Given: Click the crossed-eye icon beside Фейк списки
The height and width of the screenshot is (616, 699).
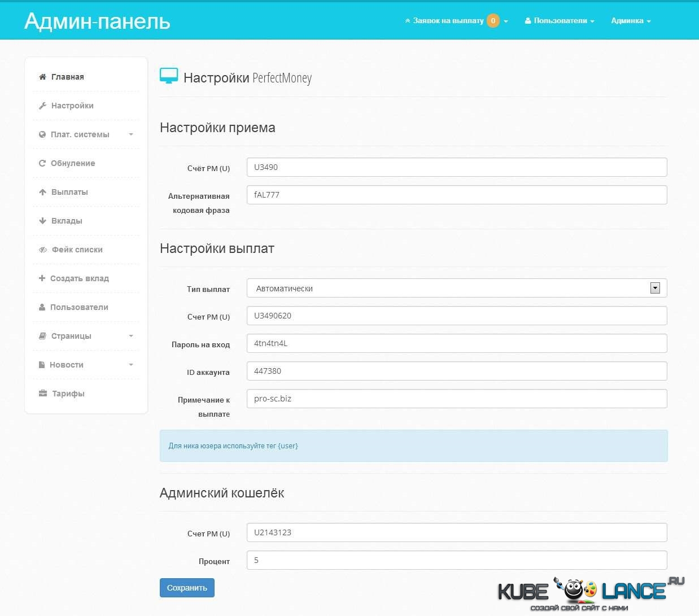Looking at the screenshot, I should coord(43,250).
